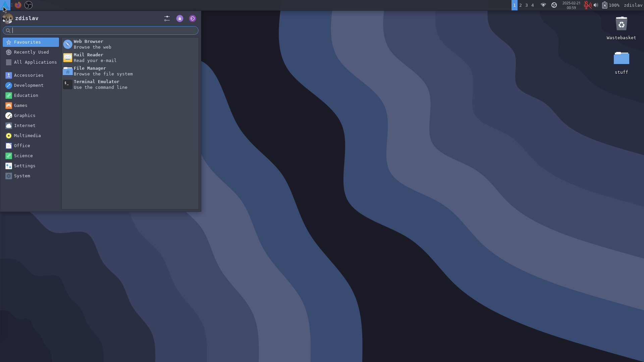The height and width of the screenshot is (362, 644).
Task: Open the stuff folder on desktop
Action: [621, 59]
